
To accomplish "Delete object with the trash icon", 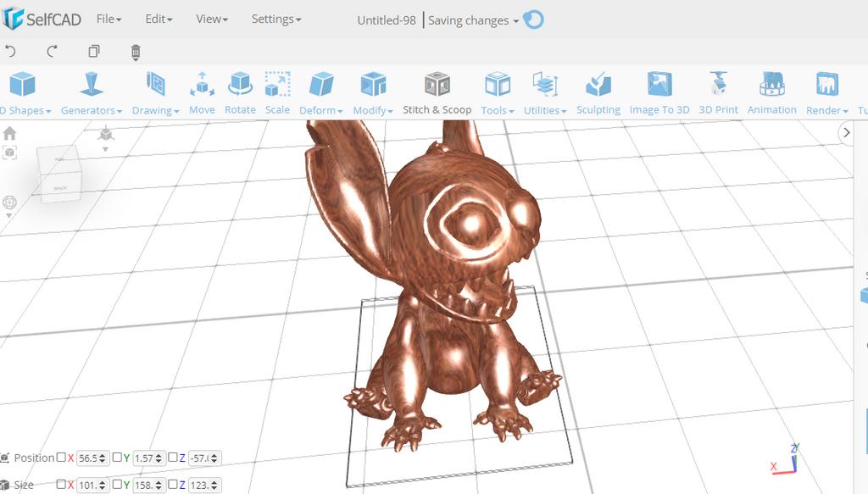I will [x=136, y=53].
